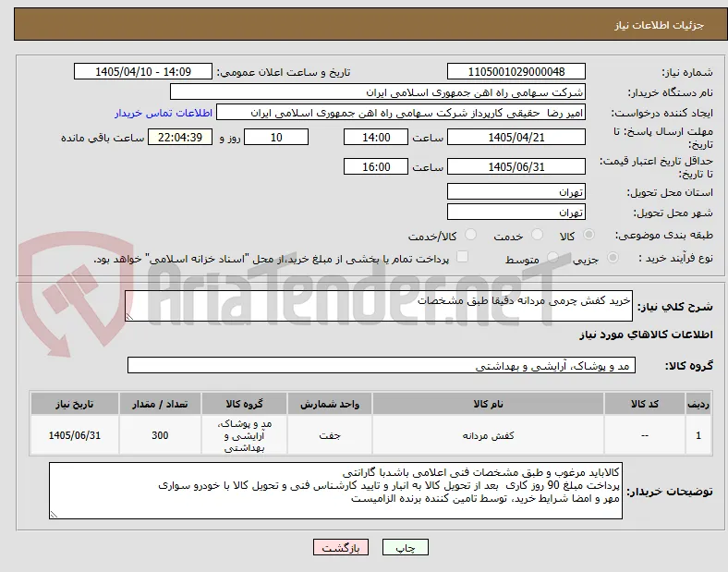This screenshot has width=728, height=572.
Task: Click the validity time field 16:00
Action: click(x=376, y=166)
